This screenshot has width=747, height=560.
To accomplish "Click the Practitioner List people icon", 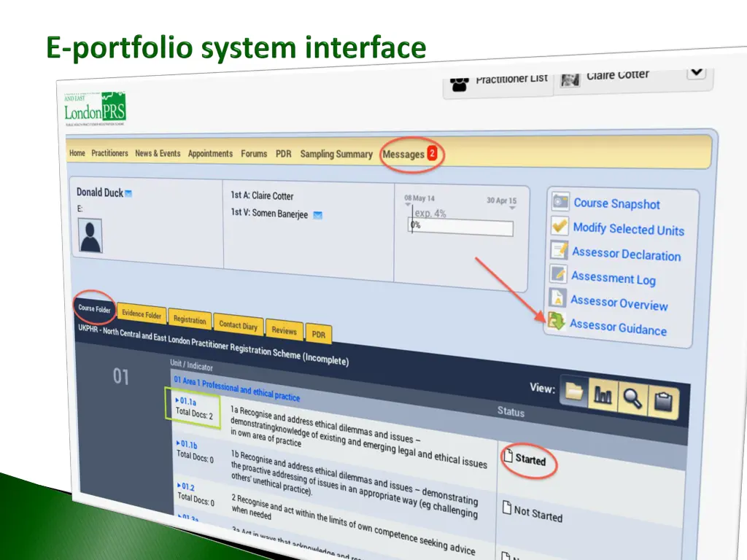I will (460, 84).
